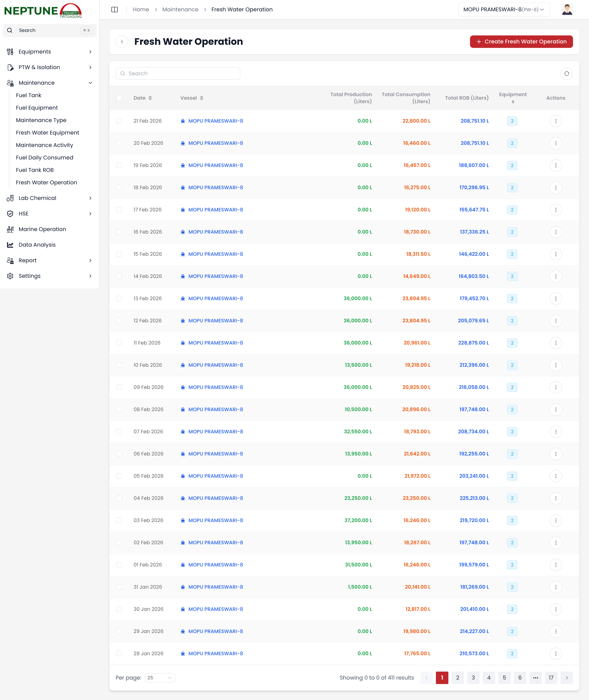The image size is (589, 700).
Task: Click Create Fresh Water Operation button
Action: tap(521, 41)
